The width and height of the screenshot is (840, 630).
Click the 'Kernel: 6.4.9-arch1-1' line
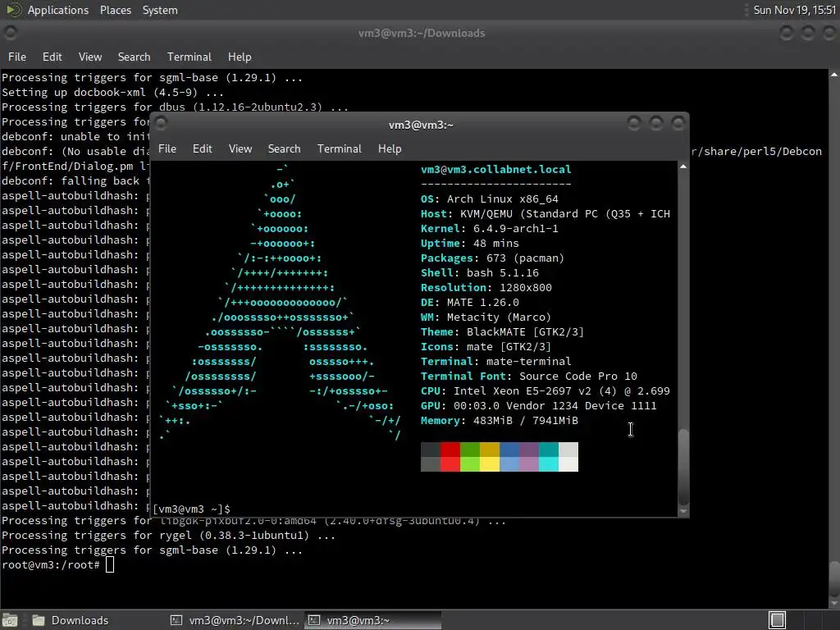489,228
